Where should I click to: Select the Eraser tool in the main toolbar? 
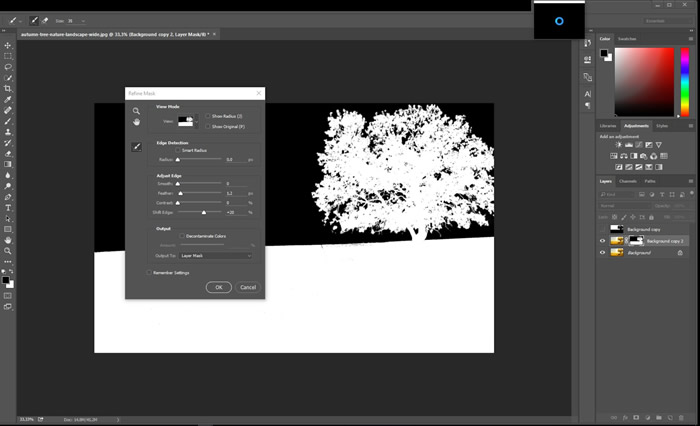click(8, 154)
